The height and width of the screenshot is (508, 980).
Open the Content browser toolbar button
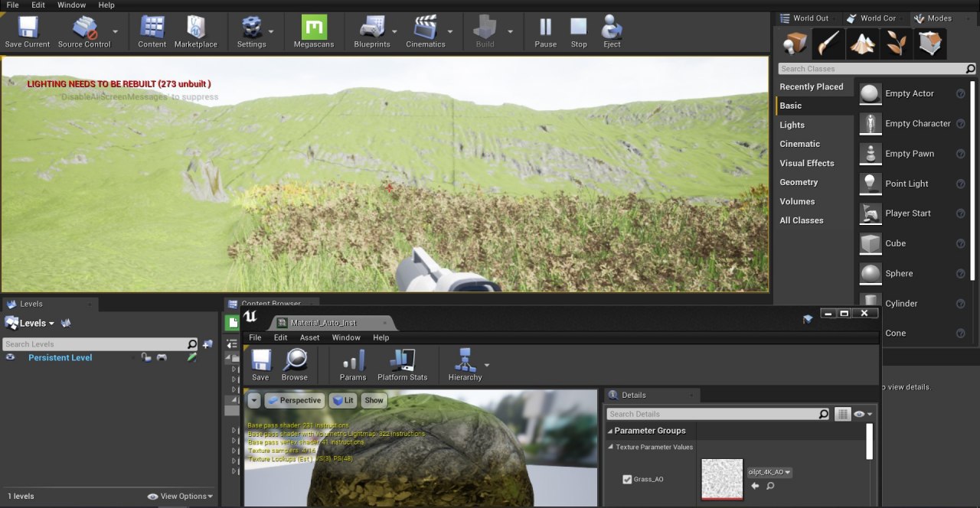point(152,32)
